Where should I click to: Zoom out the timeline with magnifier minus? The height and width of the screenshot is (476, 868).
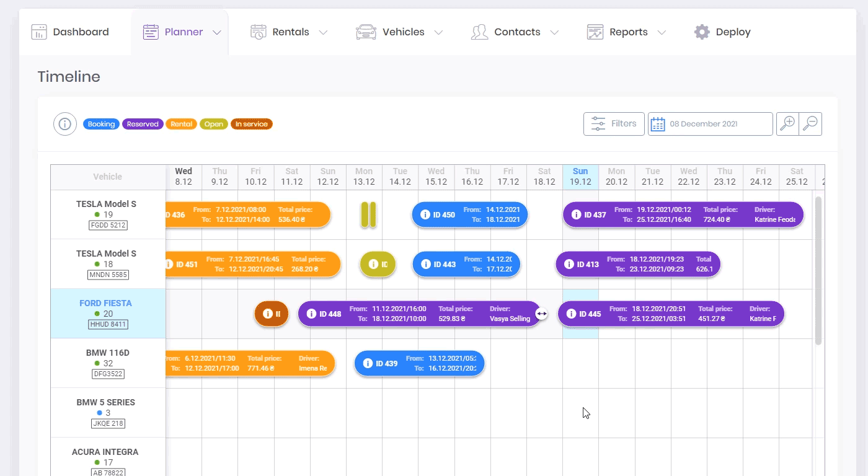pos(810,123)
